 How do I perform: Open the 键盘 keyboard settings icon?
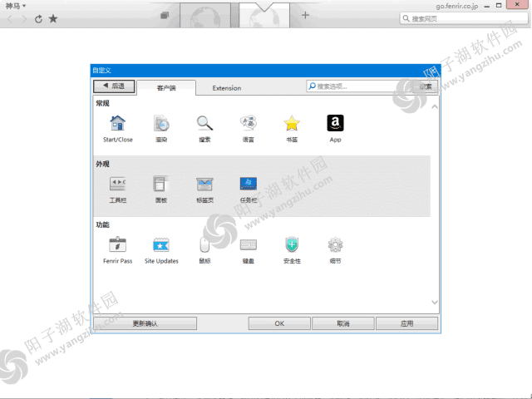click(249, 244)
